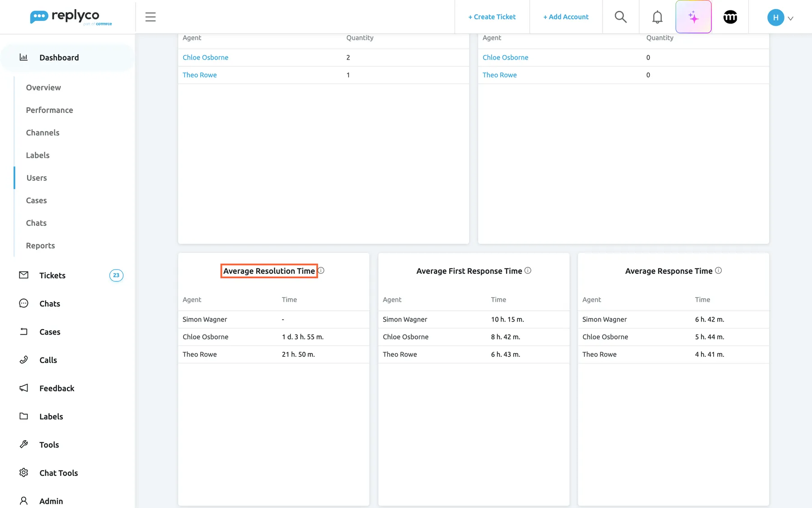Click the Labels folder icon
This screenshot has width=812, height=508.
click(23, 416)
